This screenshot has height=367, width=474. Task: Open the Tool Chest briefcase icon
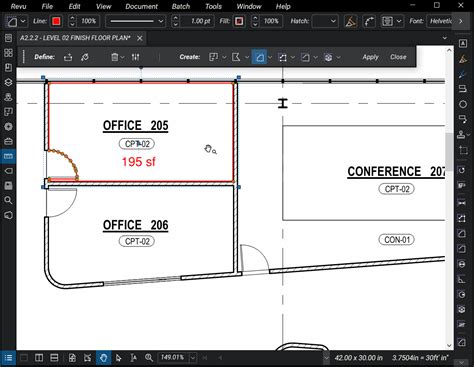point(8,141)
